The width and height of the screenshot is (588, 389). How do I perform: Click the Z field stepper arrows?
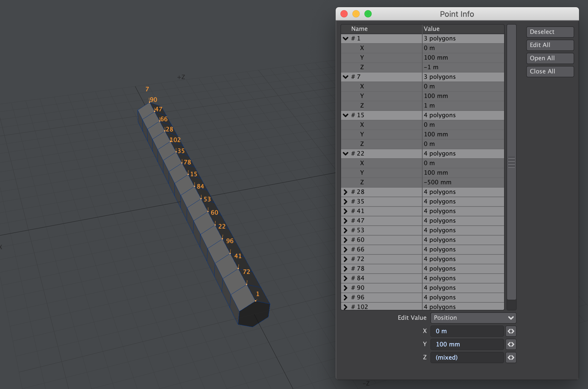511,358
